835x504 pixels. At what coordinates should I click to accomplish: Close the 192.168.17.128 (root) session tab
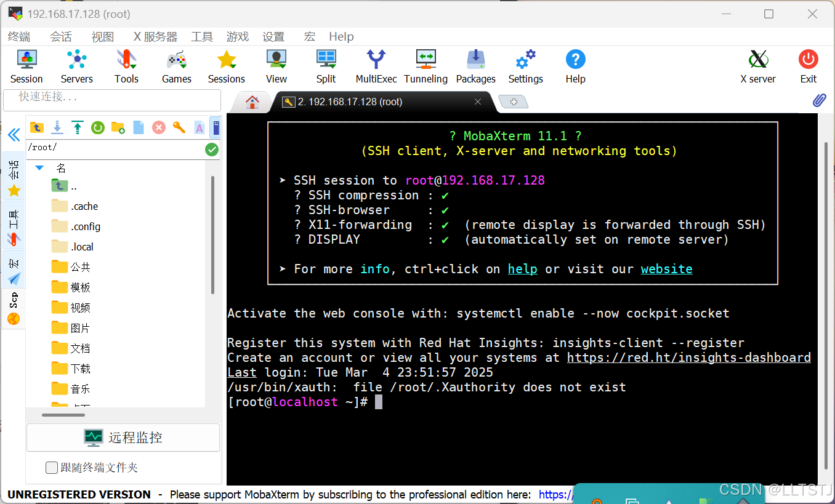point(478,102)
